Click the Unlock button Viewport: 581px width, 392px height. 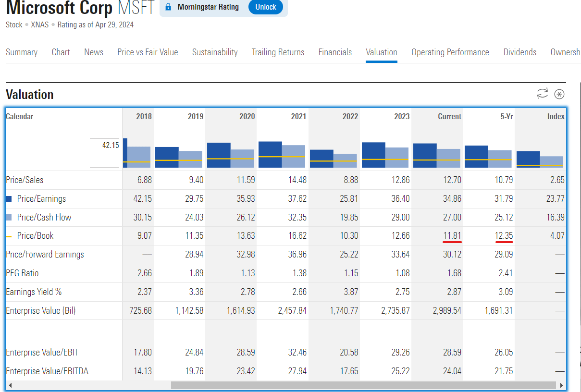[x=266, y=7]
